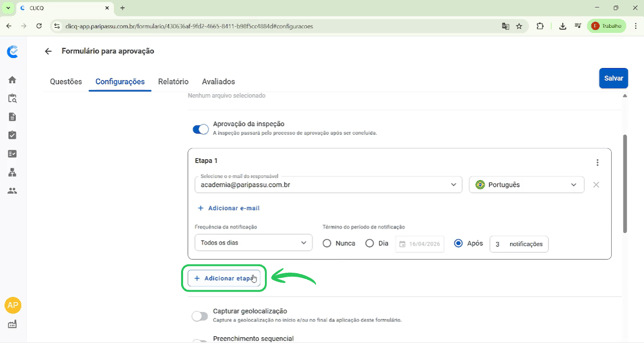Select the Dia radio option

(369, 244)
